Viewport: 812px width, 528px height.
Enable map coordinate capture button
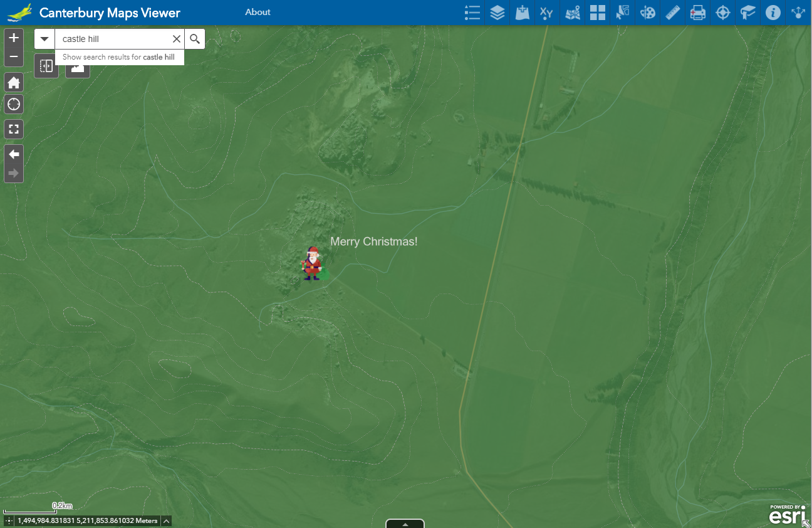click(9, 520)
